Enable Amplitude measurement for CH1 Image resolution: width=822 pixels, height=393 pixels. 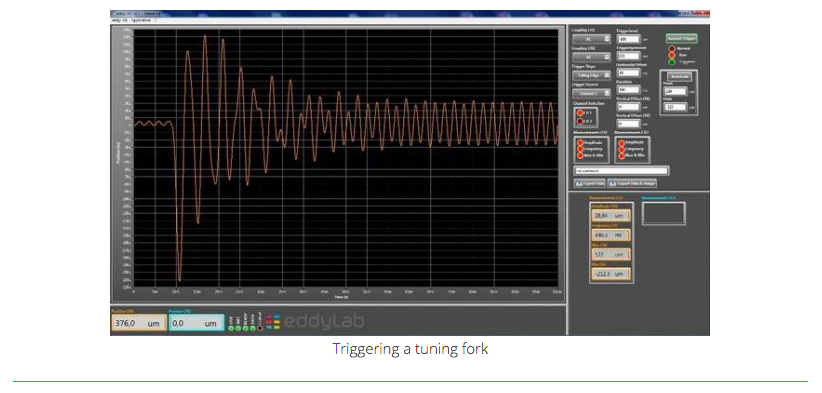[580, 142]
